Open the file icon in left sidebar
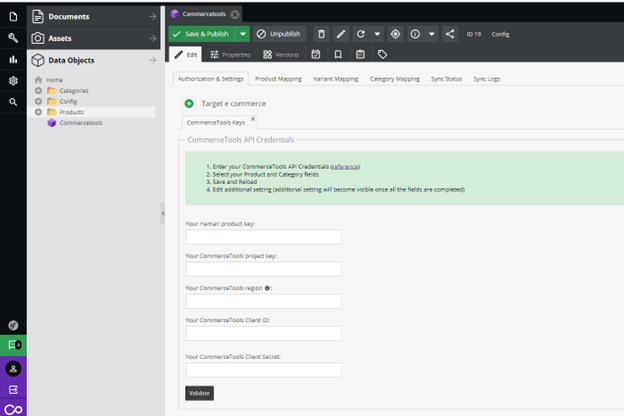Screen dimensions: 624x416 pyautogui.click(x=13, y=16)
